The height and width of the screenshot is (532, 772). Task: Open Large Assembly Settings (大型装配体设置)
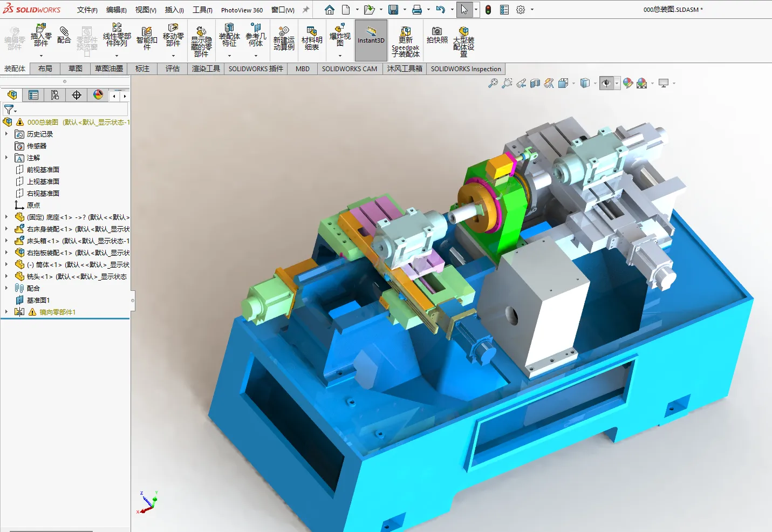click(x=463, y=42)
